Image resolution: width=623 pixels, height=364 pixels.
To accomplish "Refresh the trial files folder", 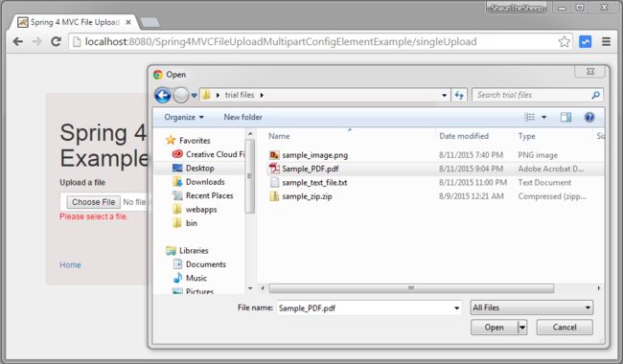I will pos(459,95).
